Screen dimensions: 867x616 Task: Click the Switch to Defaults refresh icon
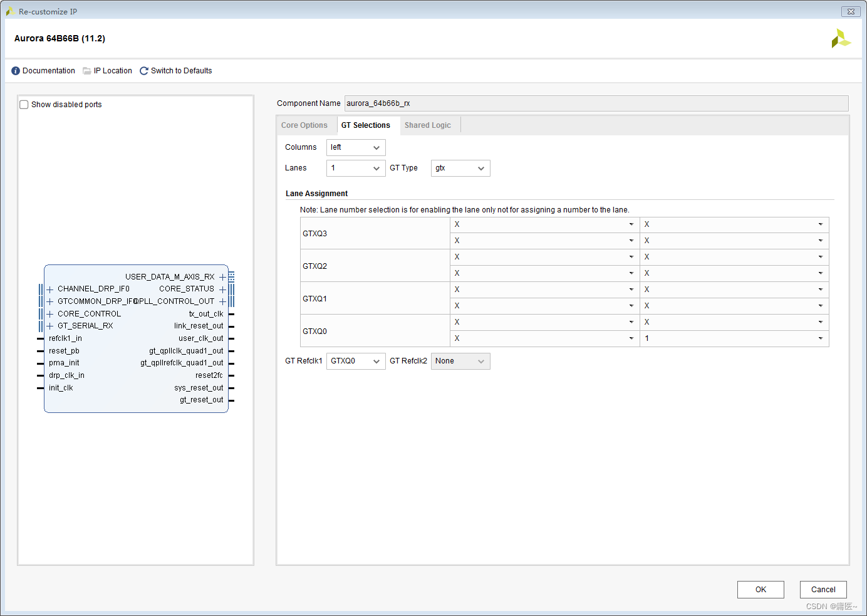pyautogui.click(x=144, y=71)
